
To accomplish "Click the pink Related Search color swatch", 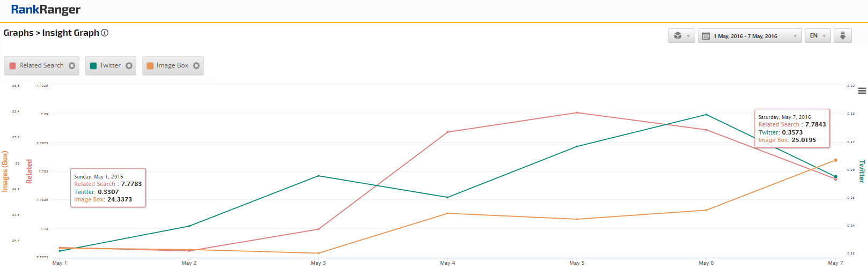I will [13, 66].
